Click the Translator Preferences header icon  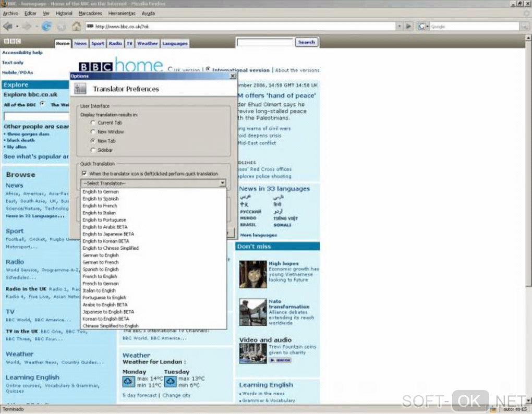click(80, 89)
